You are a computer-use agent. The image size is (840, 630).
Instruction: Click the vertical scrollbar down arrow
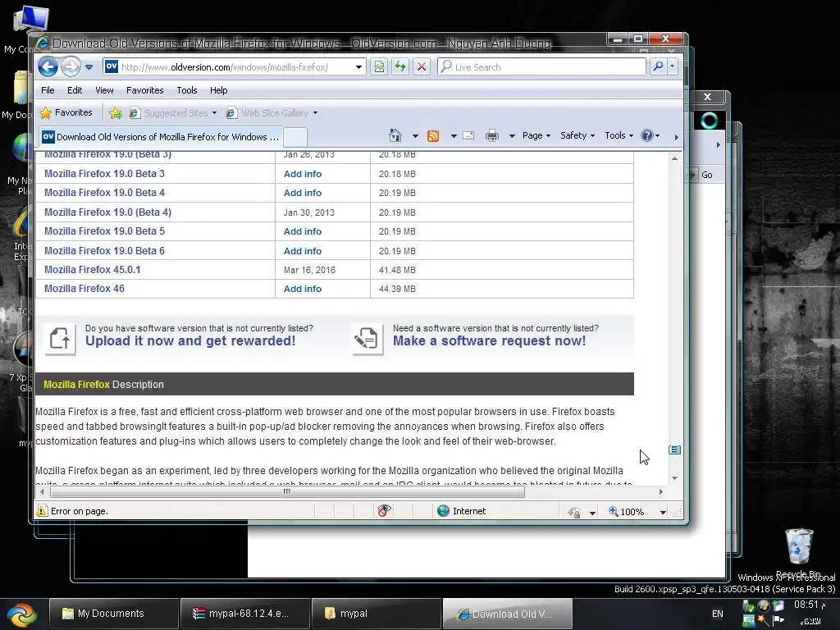tap(674, 478)
